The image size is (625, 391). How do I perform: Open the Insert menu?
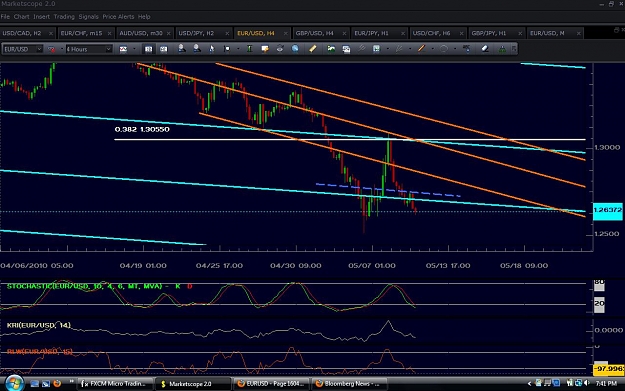[x=41, y=17]
